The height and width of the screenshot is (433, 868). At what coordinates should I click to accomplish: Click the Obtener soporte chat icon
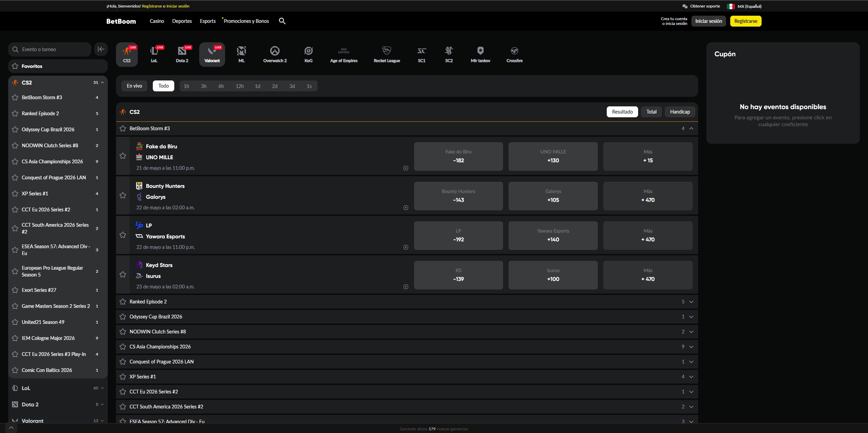click(x=685, y=6)
